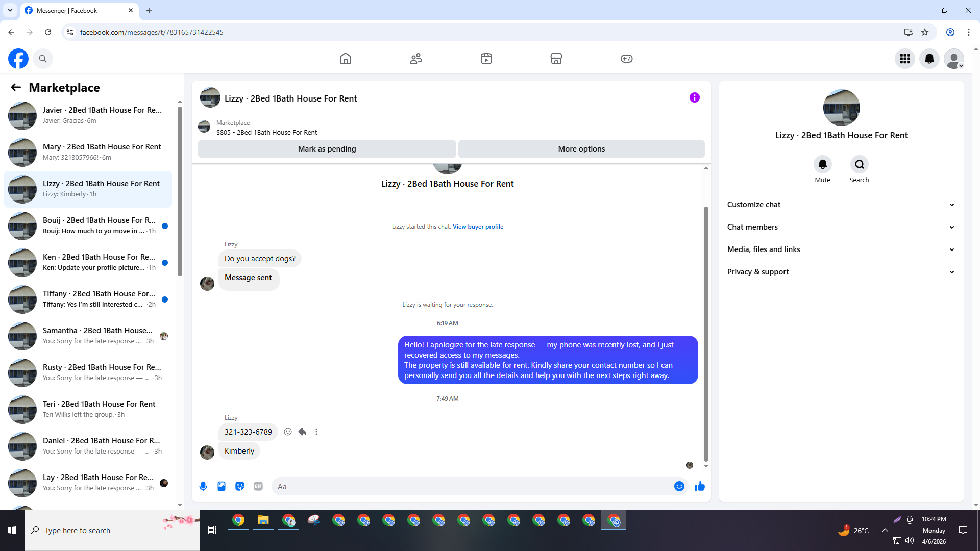Open Samantha conversation in chat list
Viewport: 980px width, 551px height.
[x=88, y=336]
